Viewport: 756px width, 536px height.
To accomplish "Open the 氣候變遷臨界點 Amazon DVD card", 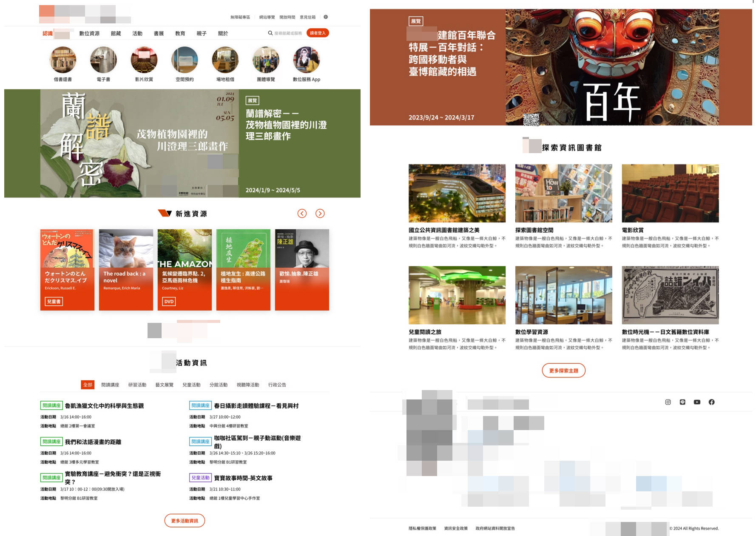I will tap(185, 270).
